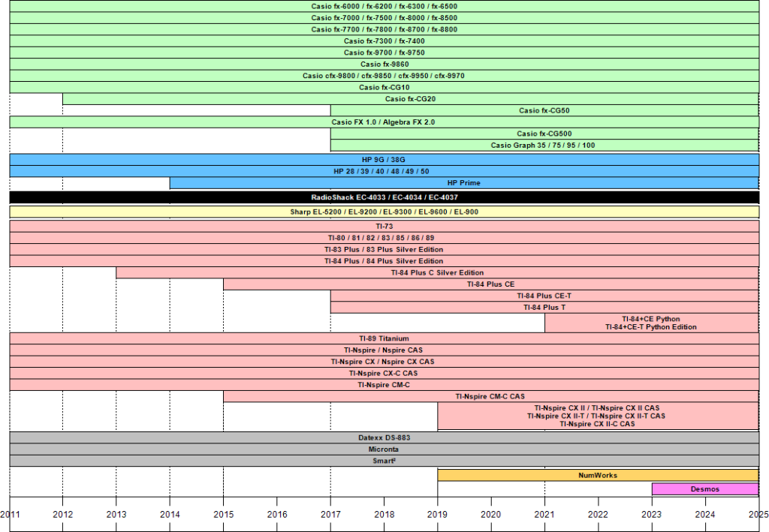Click the 2019 year marker
Screen dimensions: 769x532
click(x=438, y=514)
